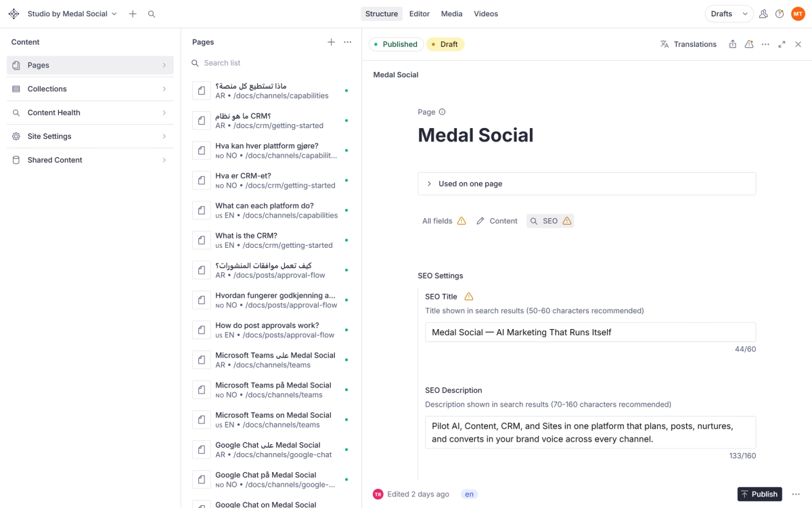Open the three-dot menu beside Publish
Image resolution: width=812 pixels, height=508 pixels.
(x=796, y=494)
